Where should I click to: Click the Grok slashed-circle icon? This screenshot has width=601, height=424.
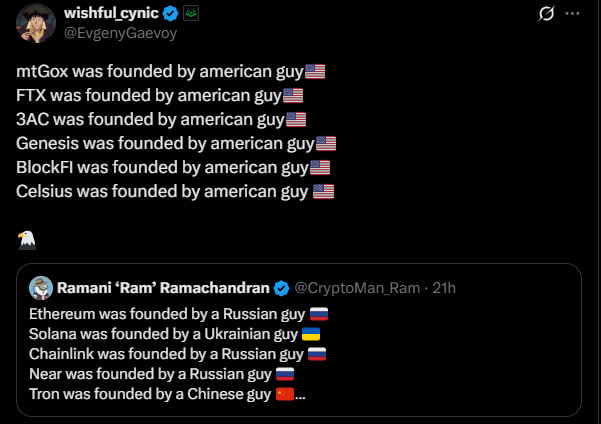[547, 14]
